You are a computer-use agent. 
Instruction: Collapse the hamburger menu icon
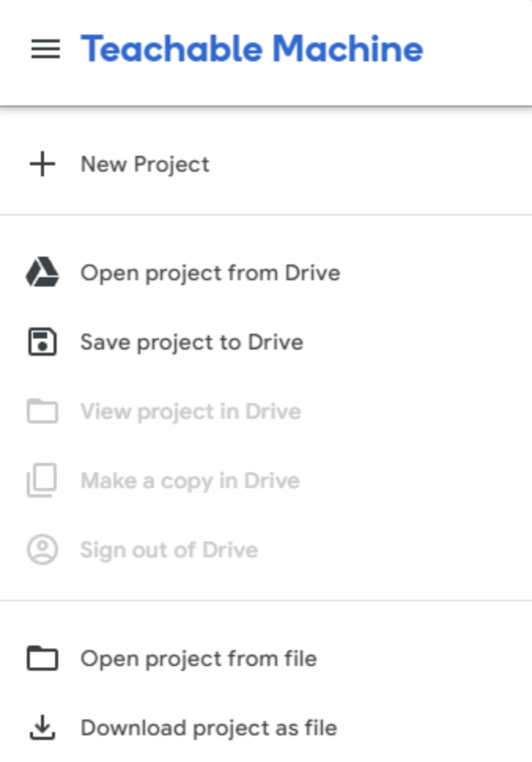pos(45,50)
